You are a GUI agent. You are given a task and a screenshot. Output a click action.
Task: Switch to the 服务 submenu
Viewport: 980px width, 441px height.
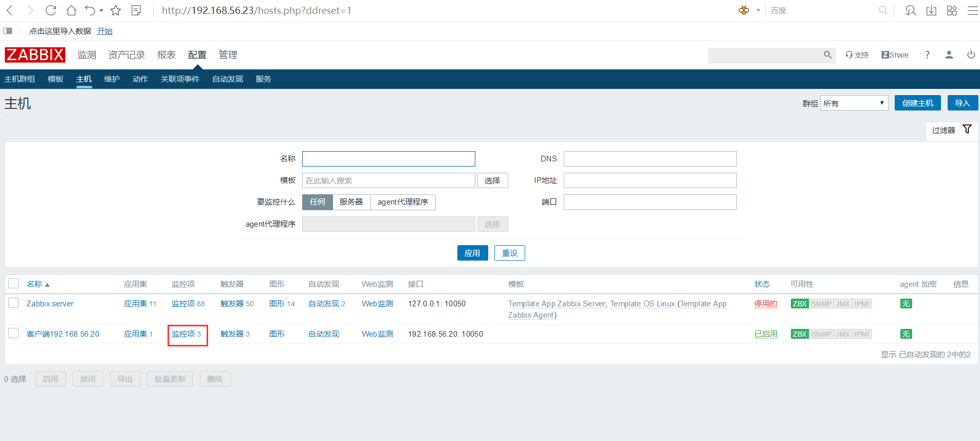coord(264,79)
